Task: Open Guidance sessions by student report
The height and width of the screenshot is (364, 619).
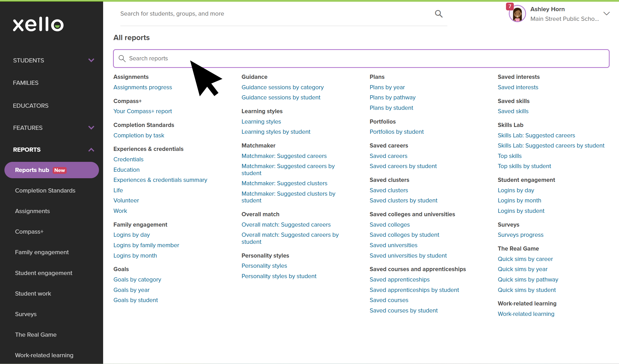Action: 281,98
